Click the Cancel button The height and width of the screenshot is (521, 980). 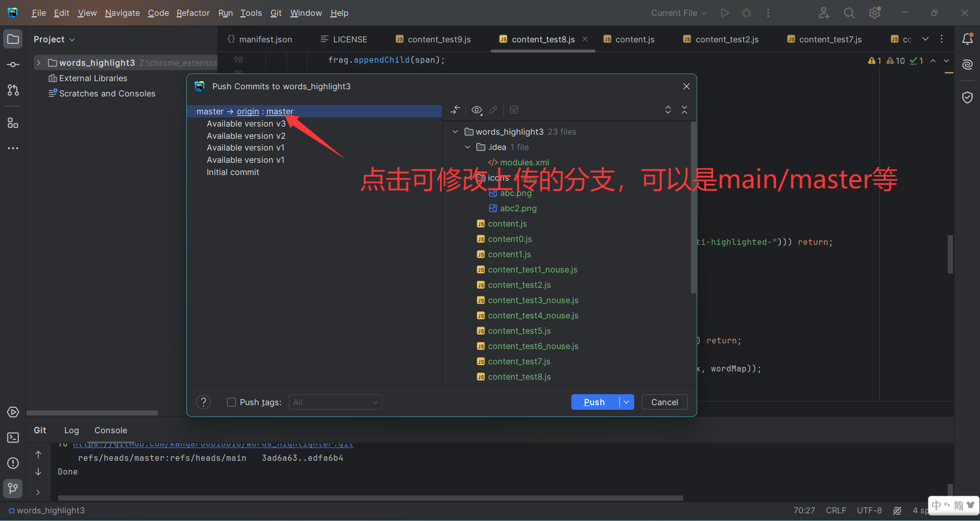pos(664,402)
